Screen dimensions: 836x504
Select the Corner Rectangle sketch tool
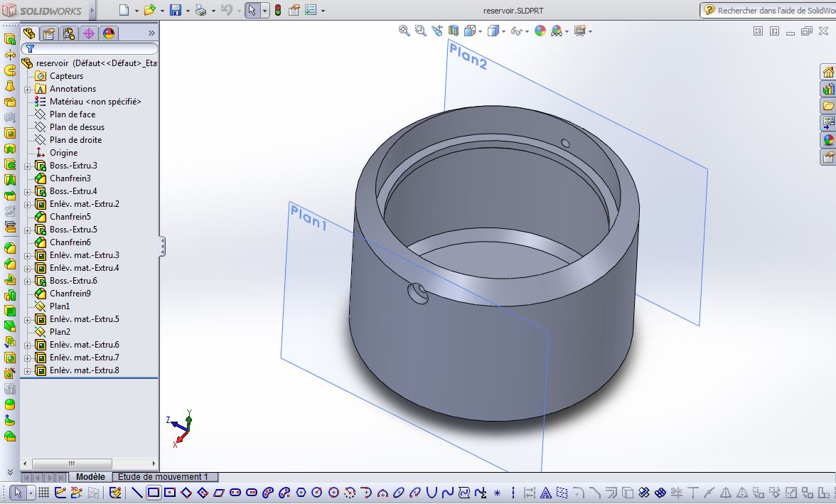point(153,493)
